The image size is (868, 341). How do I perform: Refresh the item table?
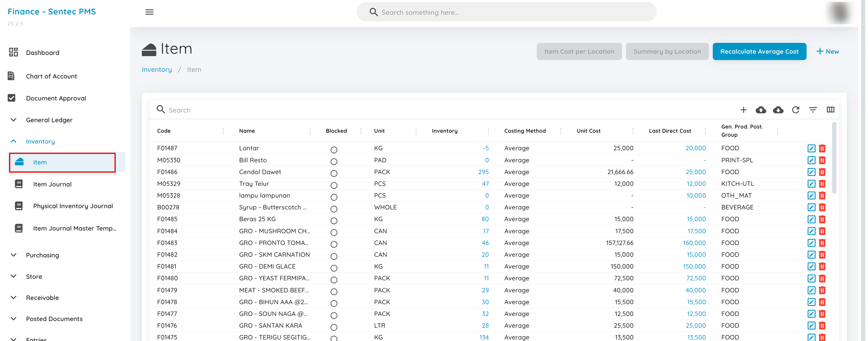click(x=796, y=110)
